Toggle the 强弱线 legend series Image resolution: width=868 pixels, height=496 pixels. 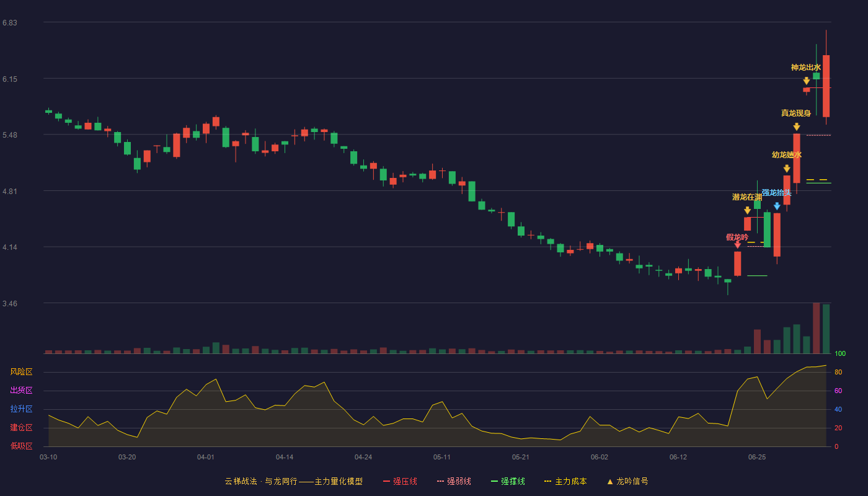tap(454, 481)
